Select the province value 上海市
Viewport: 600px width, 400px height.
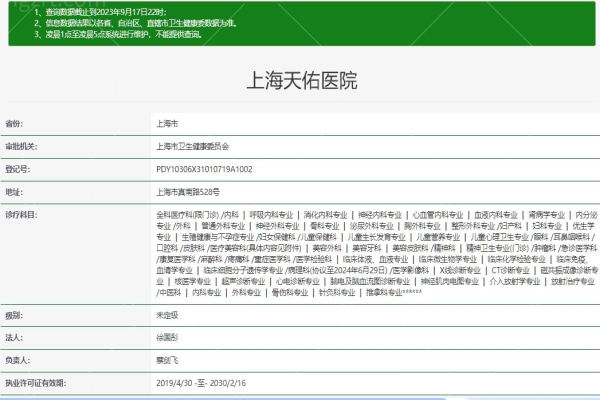pos(167,124)
